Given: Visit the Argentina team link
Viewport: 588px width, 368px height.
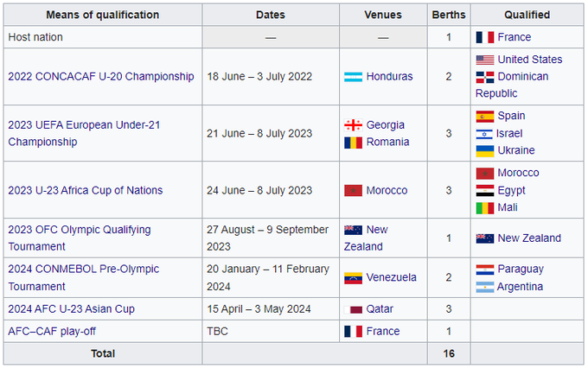Looking at the screenshot, I should [521, 286].
